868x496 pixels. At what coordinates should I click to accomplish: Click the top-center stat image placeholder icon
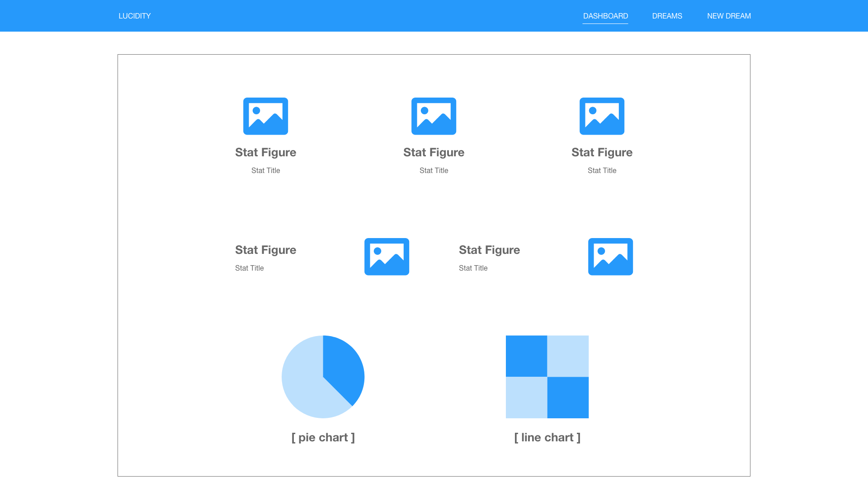[434, 116]
